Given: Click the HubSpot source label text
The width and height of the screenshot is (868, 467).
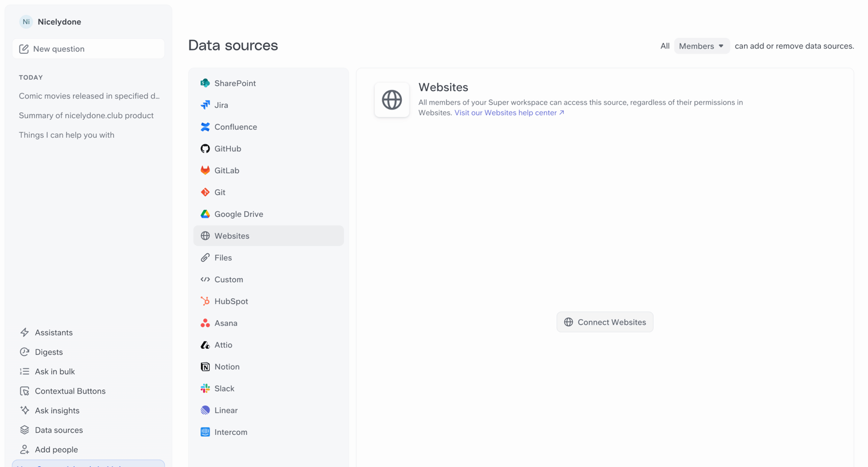Looking at the screenshot, I should click(231, 301).
